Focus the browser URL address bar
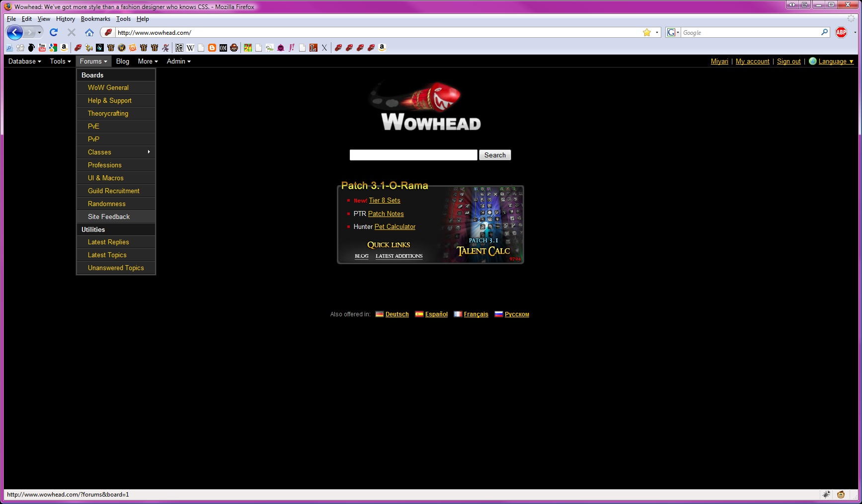 pyautogui.click(x=378, y=32)
